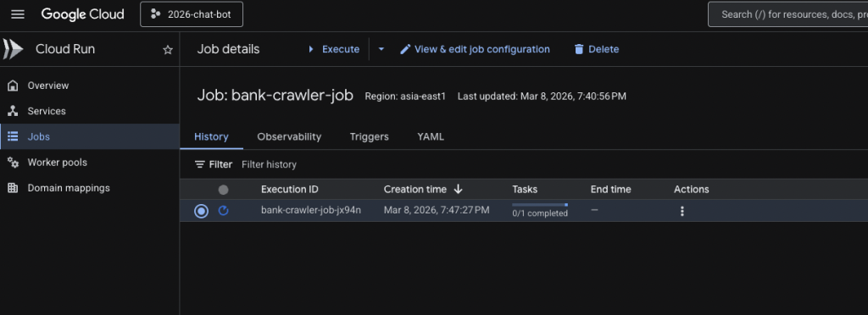Switch to the Observability tab

click(289, 136)
